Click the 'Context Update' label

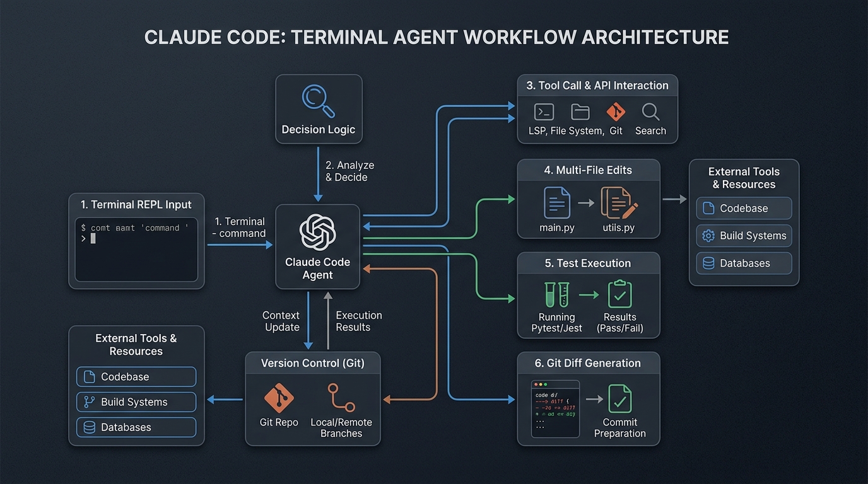[x=281, y=321]
